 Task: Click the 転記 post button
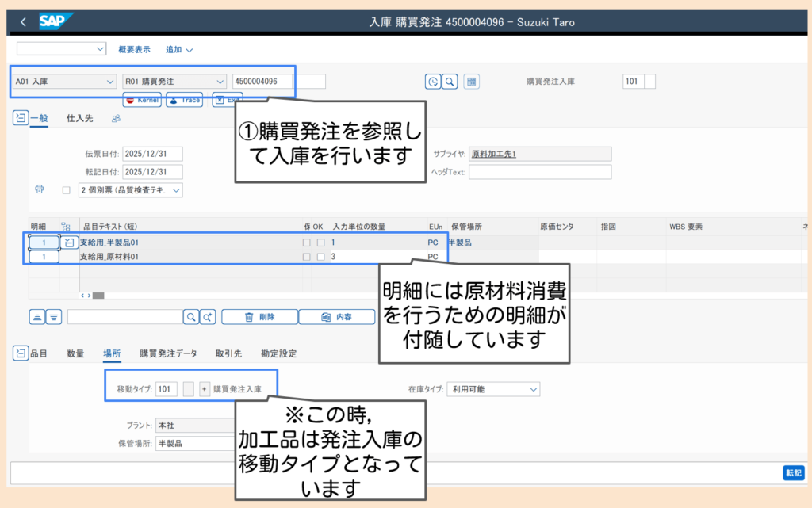pyautogui.click(x=793, y=472)
